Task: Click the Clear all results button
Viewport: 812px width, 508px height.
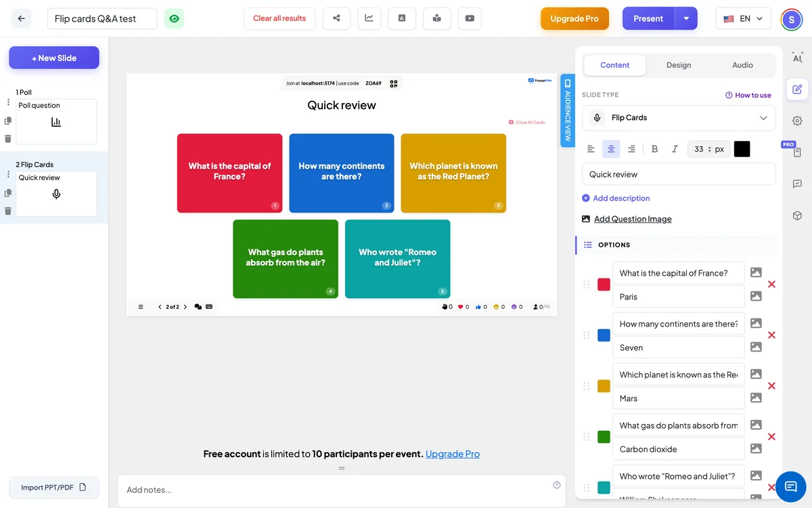Action: click(279, 18)
